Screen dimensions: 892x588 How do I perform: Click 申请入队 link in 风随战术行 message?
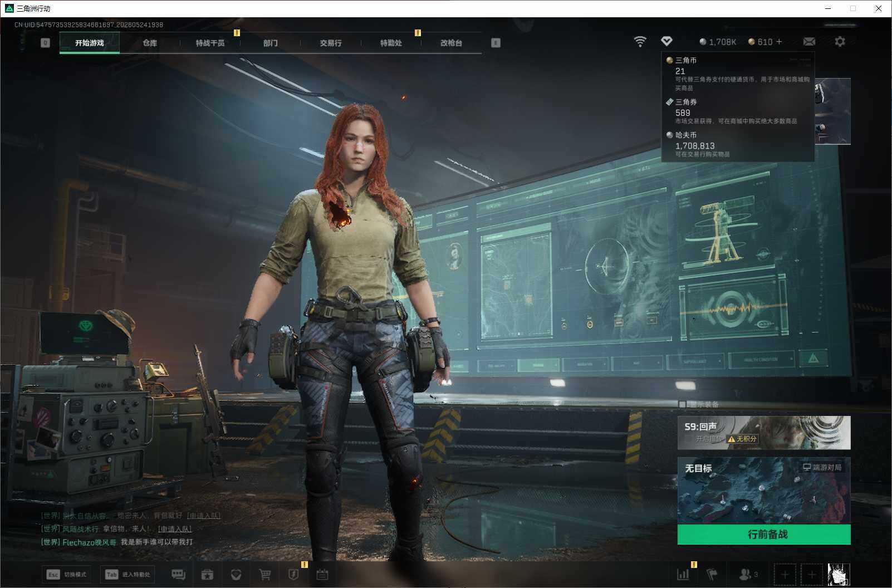[175, 529]
